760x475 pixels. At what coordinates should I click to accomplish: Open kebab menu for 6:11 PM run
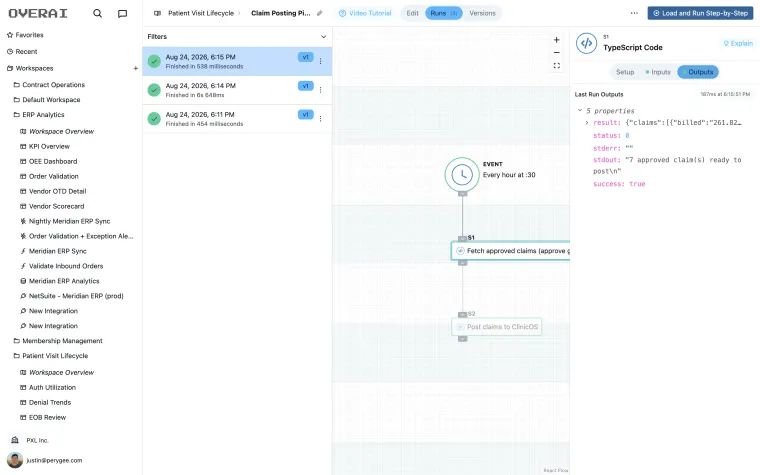(x=320, y=118)
